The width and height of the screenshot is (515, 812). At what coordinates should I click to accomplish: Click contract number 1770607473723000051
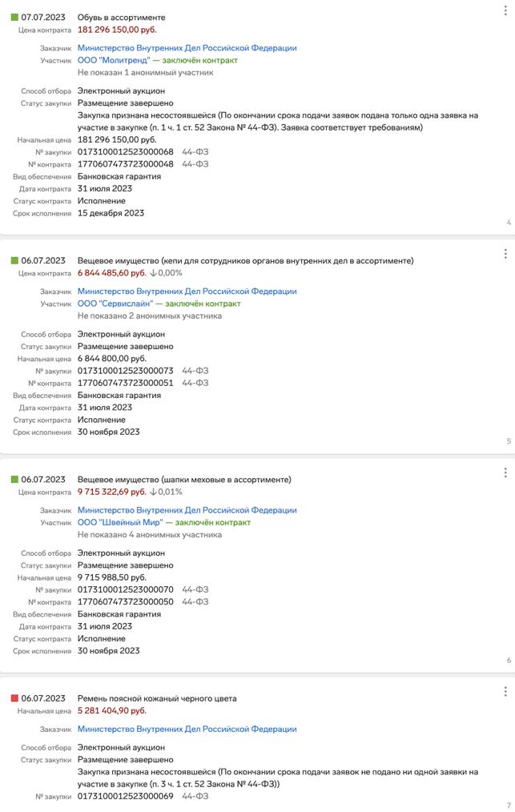[126, 384]
